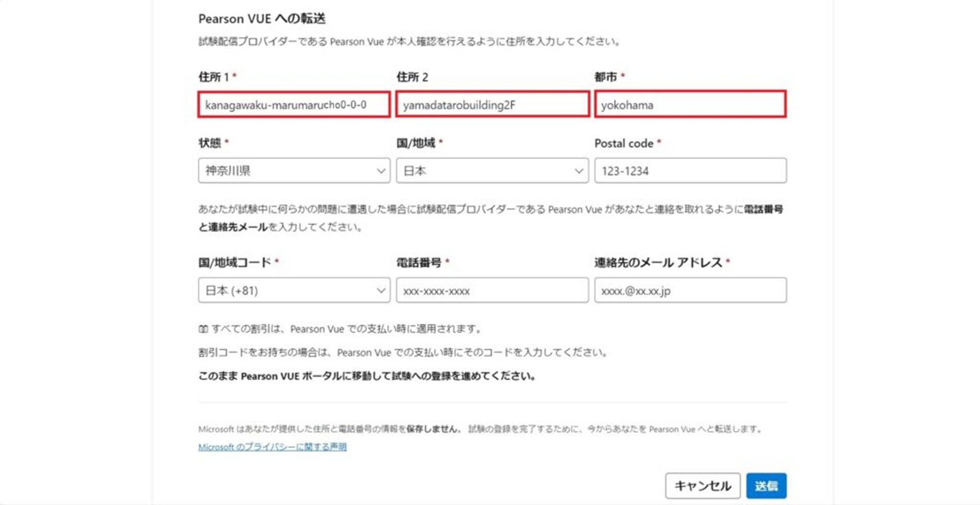Open the 国/地域コード dropdown showing 日本 (+81)
Image resolution: width=980 pixels, height=505 pixels.
pyautogui.click(x=294, y=290)
